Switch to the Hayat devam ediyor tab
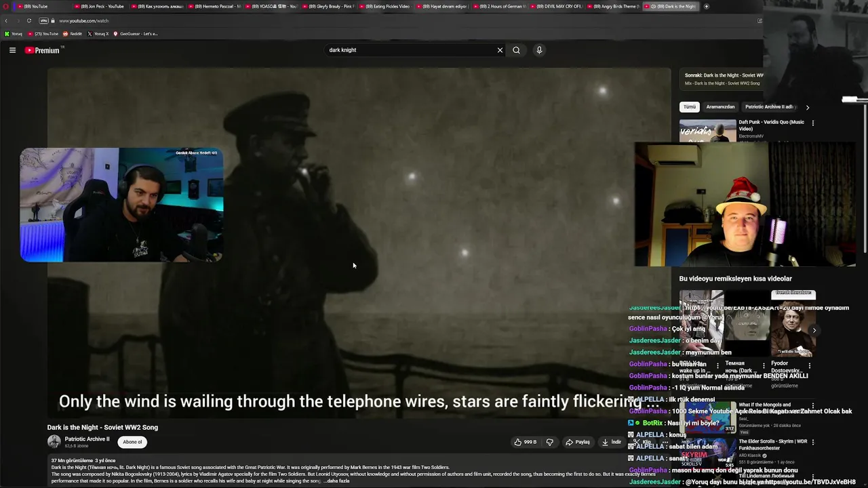This screenshot has height=488, width=868. [x=441, y=6]
